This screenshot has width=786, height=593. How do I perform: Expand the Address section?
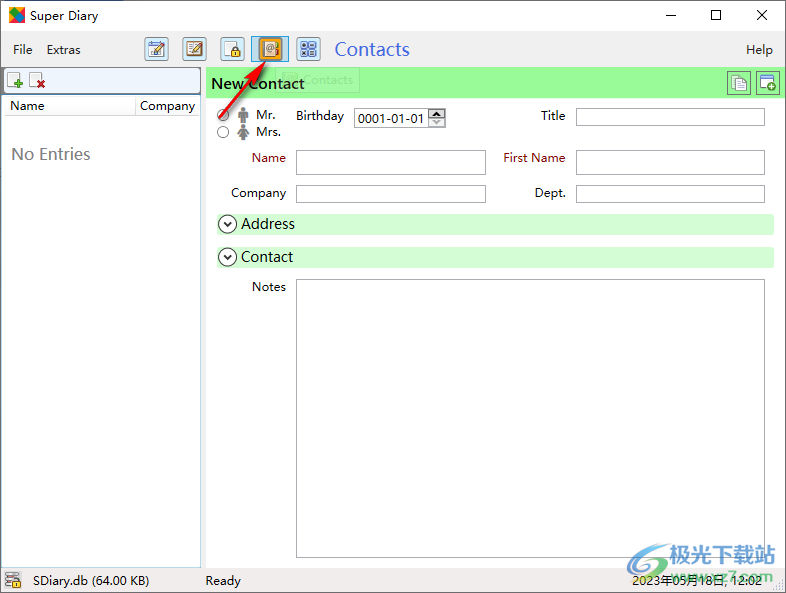point(227,224)
